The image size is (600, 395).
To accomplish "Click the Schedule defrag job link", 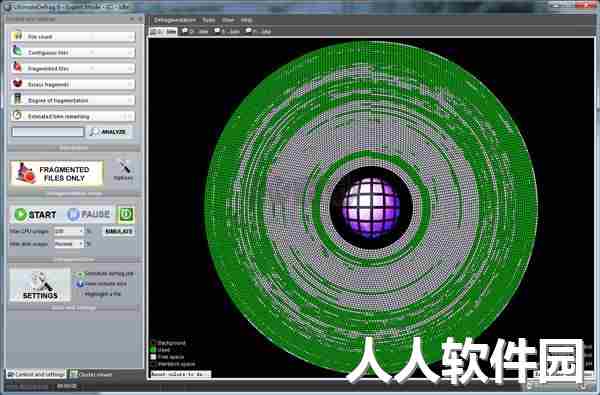I will click(109, 274).
